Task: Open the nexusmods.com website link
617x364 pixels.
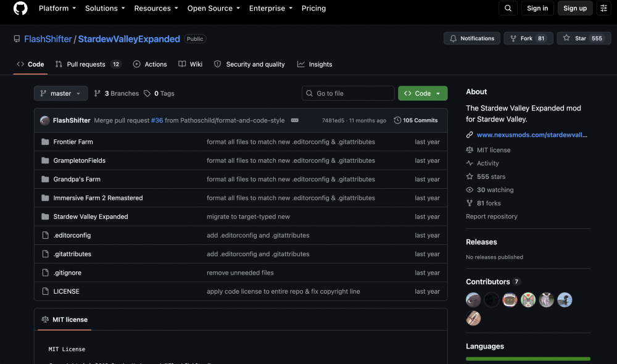Action: [532, 134]
